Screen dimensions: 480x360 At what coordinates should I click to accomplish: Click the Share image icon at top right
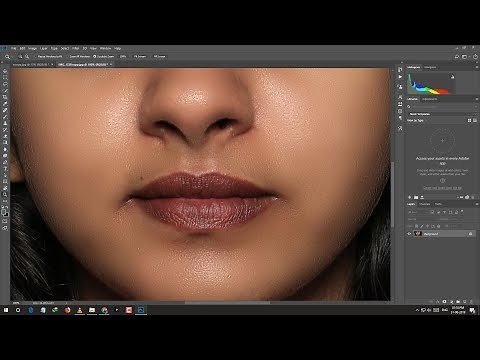coord(476,57)
